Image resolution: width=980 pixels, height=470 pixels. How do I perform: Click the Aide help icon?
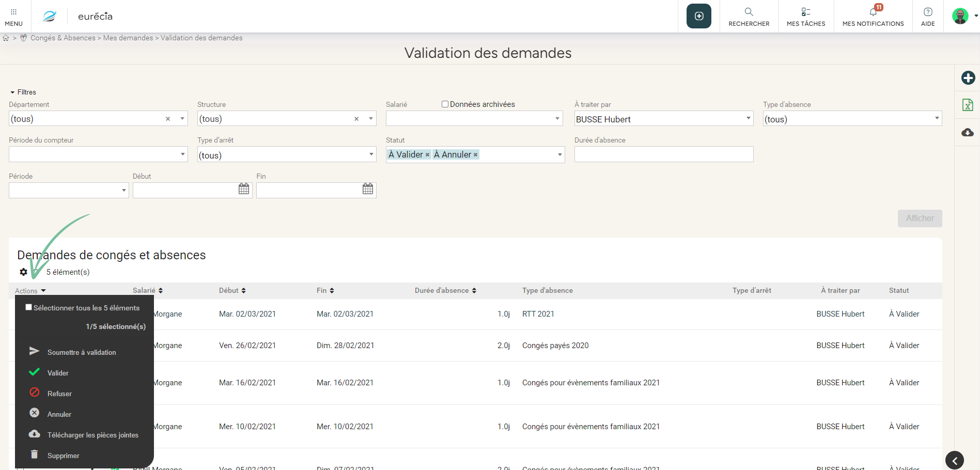coord(928,12)
